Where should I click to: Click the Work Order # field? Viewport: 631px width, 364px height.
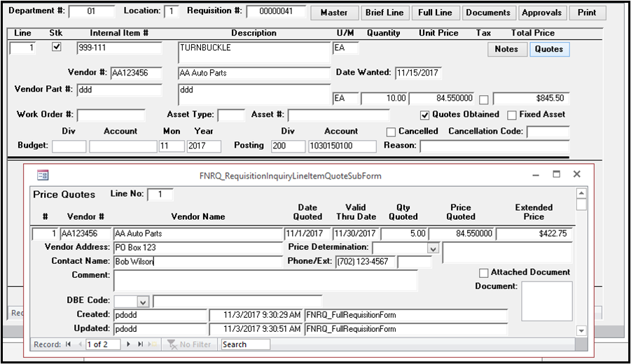point(111,115)
